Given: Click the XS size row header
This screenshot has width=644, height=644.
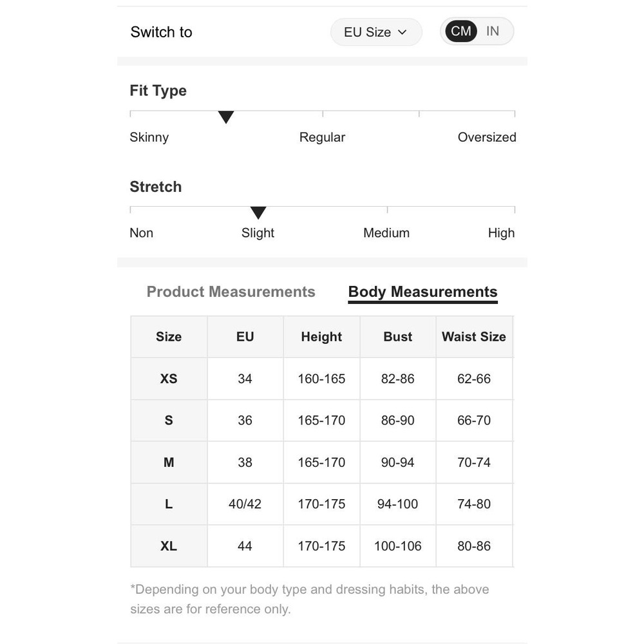Looking at the screenshot, I should pyautogui.click(x=169, y=379).
